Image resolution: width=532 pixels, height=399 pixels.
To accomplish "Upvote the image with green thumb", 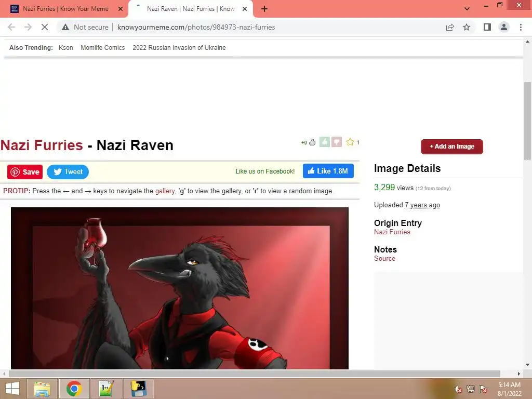I will tap(324, 142).
